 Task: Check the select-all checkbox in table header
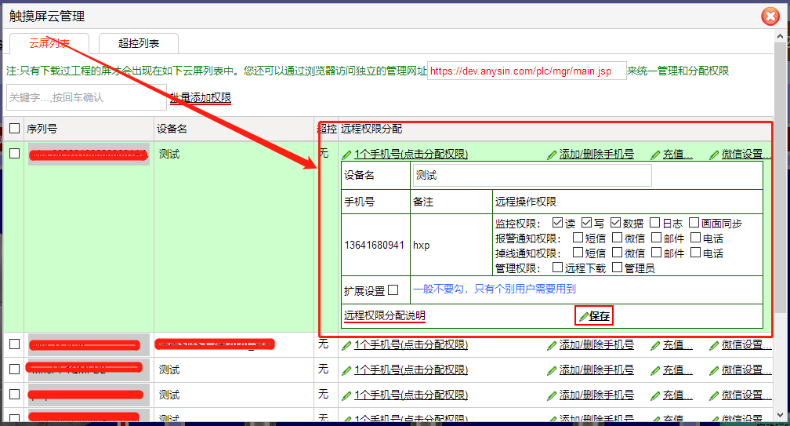[14, 128]
